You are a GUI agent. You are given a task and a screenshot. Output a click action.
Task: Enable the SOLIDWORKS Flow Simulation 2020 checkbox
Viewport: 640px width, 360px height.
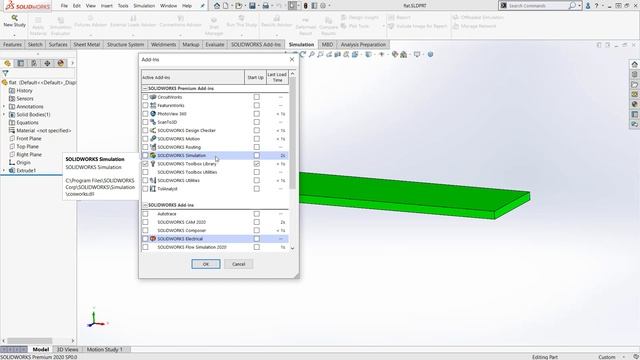point(145,247)
